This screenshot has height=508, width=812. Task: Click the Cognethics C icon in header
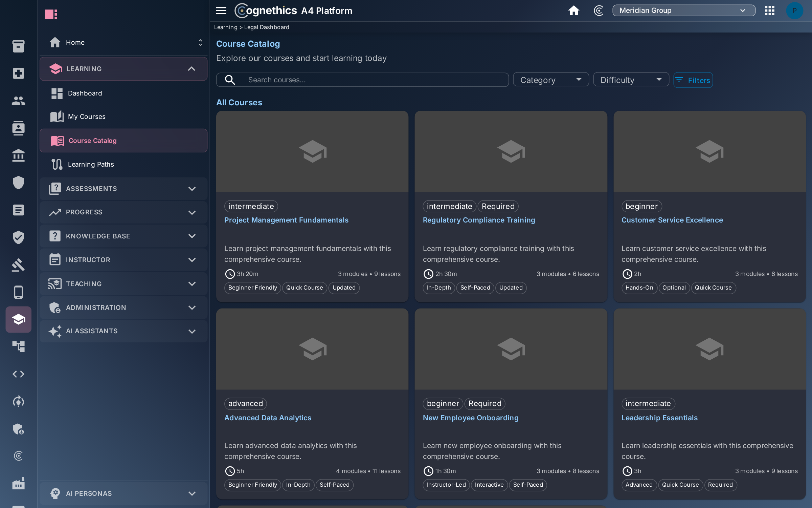[599, 10]
